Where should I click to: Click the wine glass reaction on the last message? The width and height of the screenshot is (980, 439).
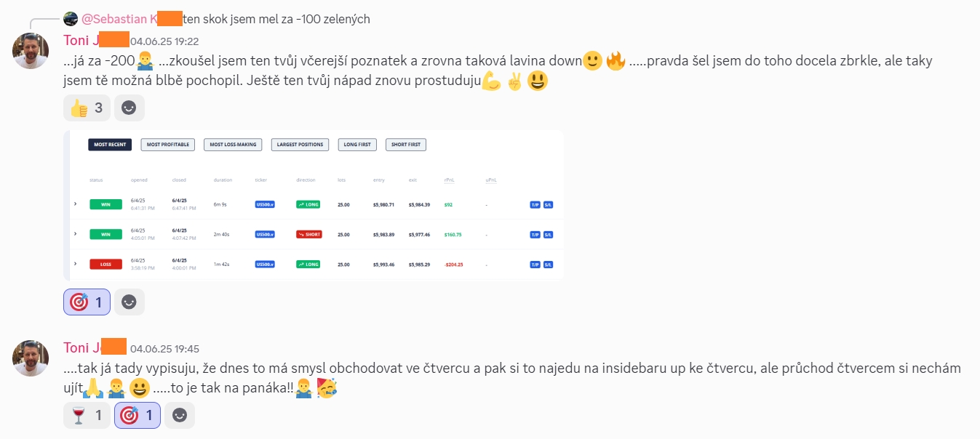(x=87, y=415)
